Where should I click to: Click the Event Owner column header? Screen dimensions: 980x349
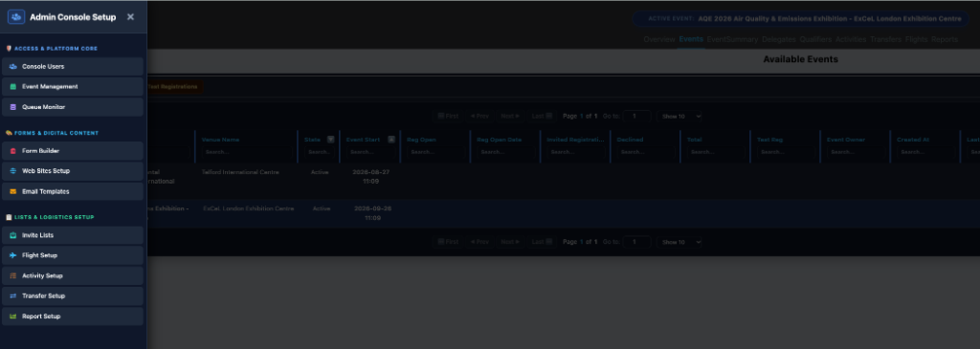(x=846, y=140)
